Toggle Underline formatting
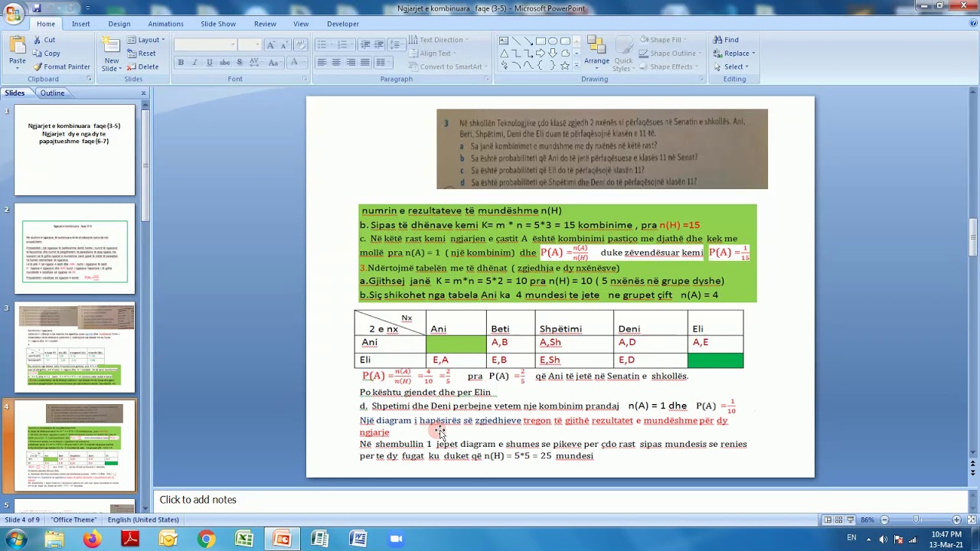 [x=209, y=63]
